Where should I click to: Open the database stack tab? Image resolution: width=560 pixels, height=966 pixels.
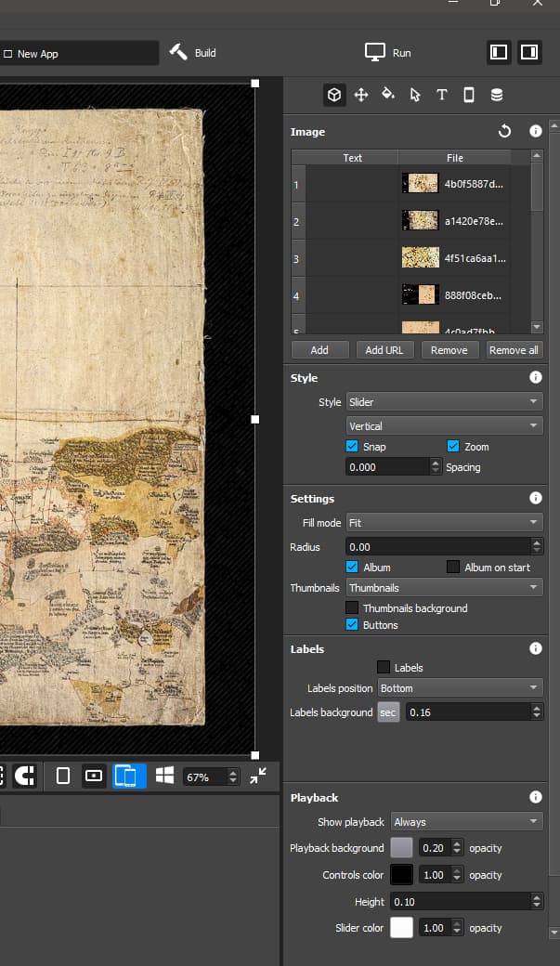point(497,95)
